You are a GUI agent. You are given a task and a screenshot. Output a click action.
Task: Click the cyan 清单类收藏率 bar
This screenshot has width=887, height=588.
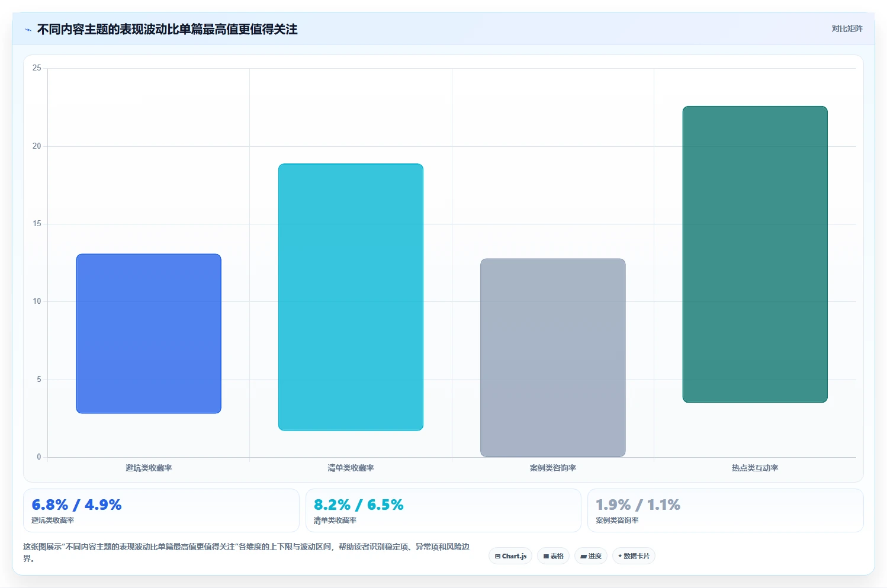351,297
